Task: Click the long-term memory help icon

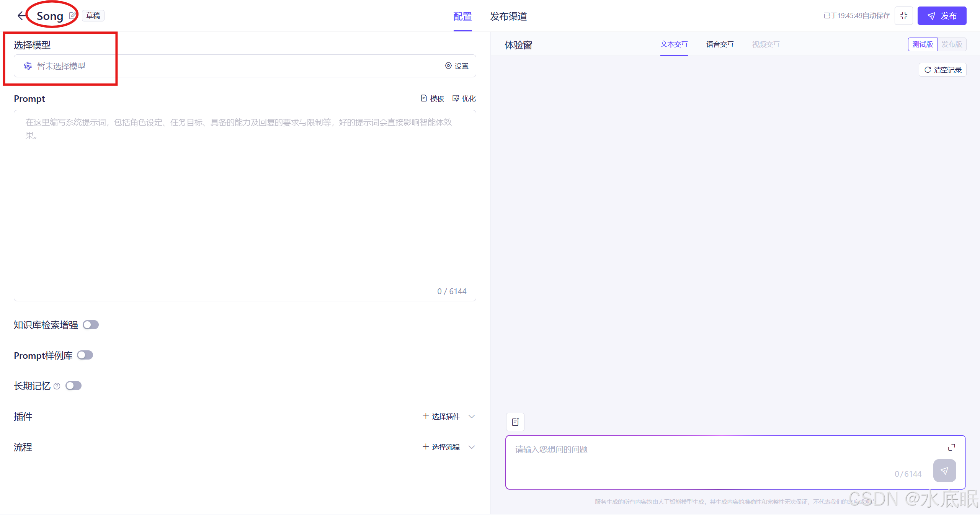Action: [57, 386]
